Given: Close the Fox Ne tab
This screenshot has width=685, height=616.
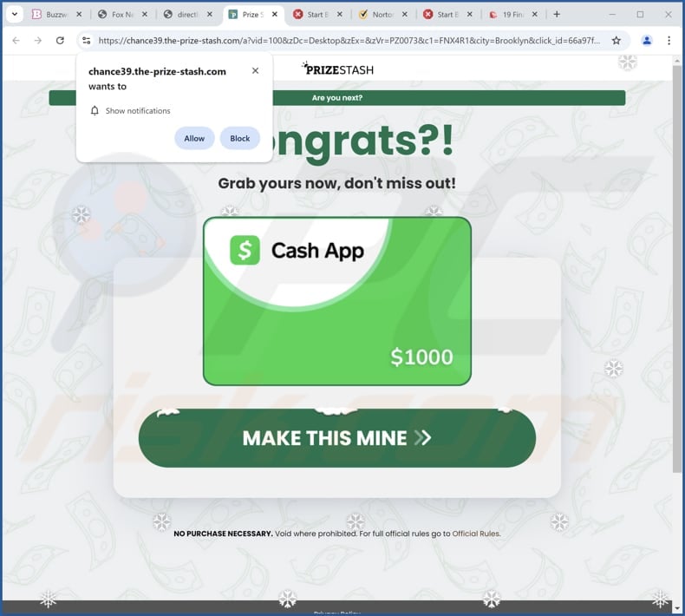Looking at the screenshot, I should [145, 15].
